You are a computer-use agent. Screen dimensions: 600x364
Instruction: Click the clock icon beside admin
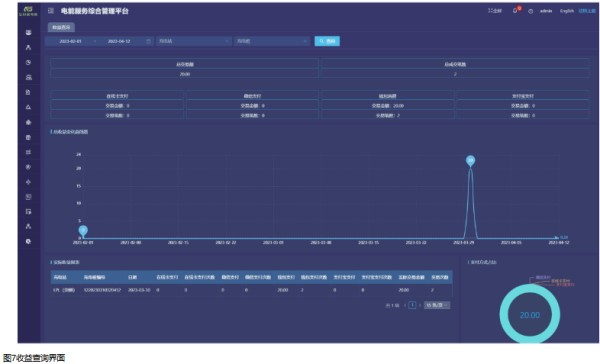(530, 11)
